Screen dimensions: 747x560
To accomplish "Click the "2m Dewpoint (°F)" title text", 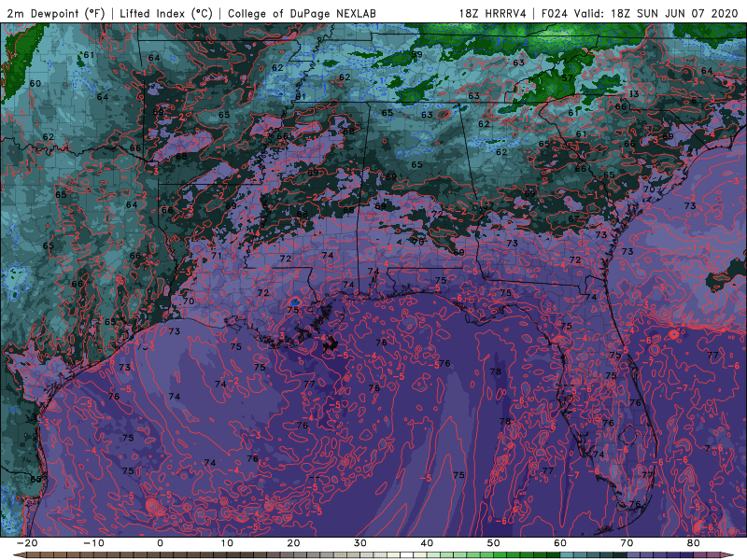I will 56,13.
